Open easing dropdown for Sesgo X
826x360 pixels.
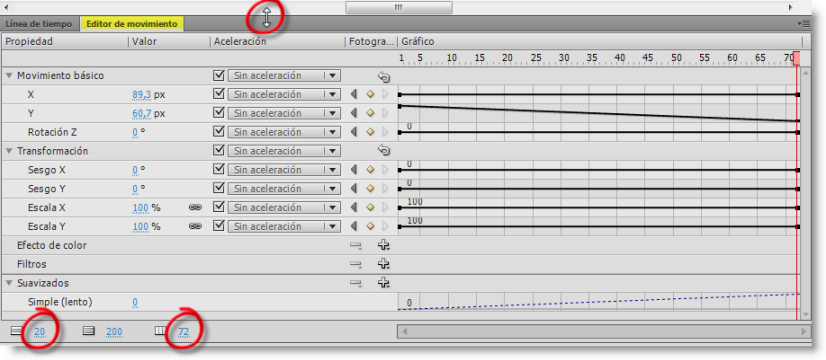[x=284, y=170]
